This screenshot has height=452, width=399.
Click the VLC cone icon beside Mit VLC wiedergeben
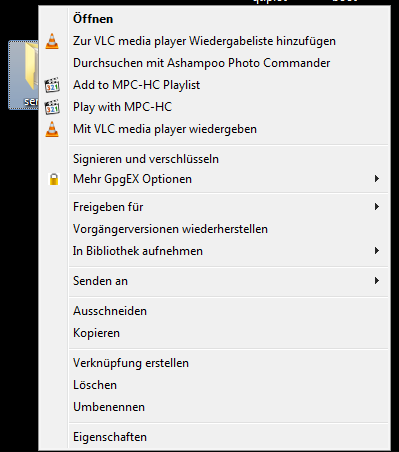[x=52, y=129]
